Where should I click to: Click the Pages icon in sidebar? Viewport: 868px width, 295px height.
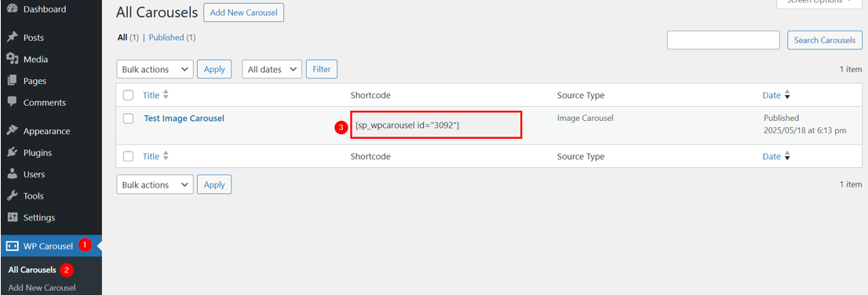13,81
